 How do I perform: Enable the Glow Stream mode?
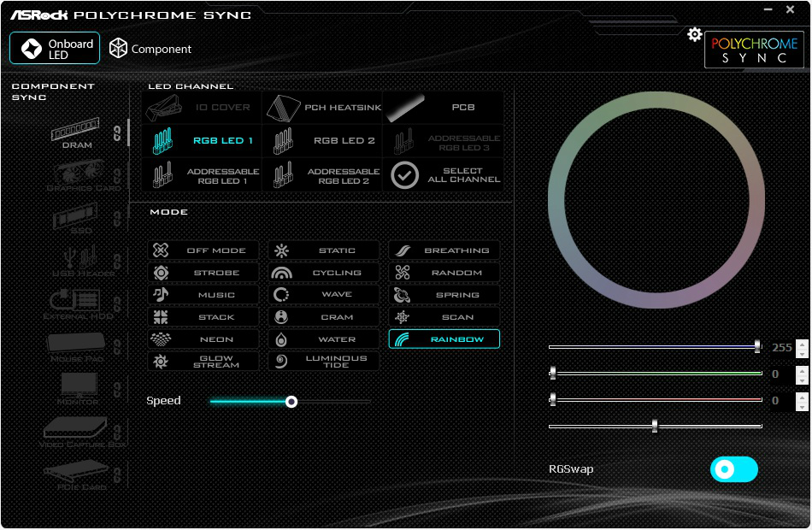pos(203,362)
